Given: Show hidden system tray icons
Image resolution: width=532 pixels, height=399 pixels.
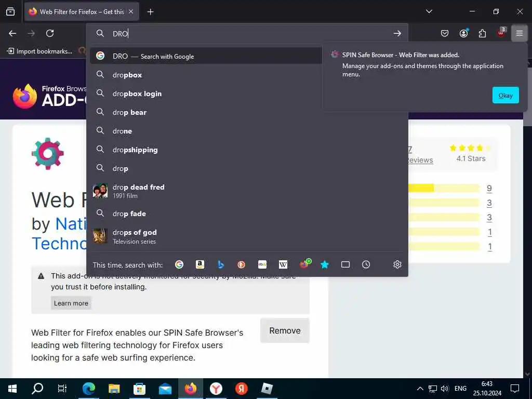Looking at the screenshot, I should click(420, 389).
